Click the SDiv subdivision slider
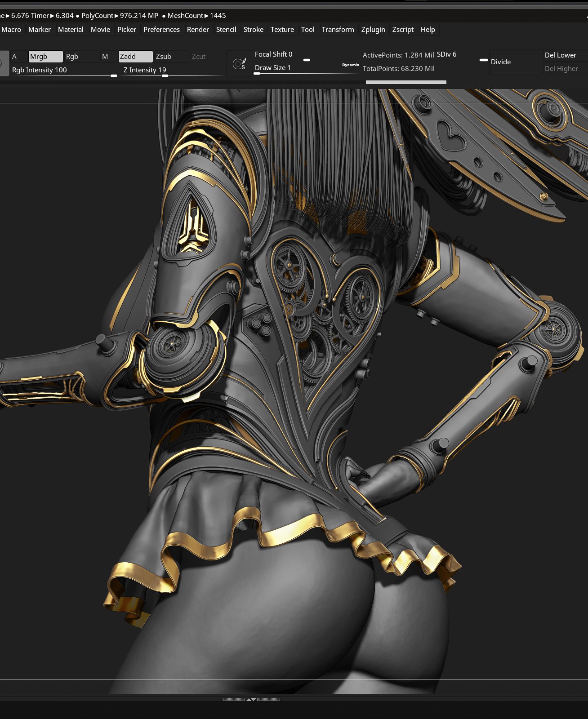This screenshot has width=588, height=719. [x=462, y=55]
